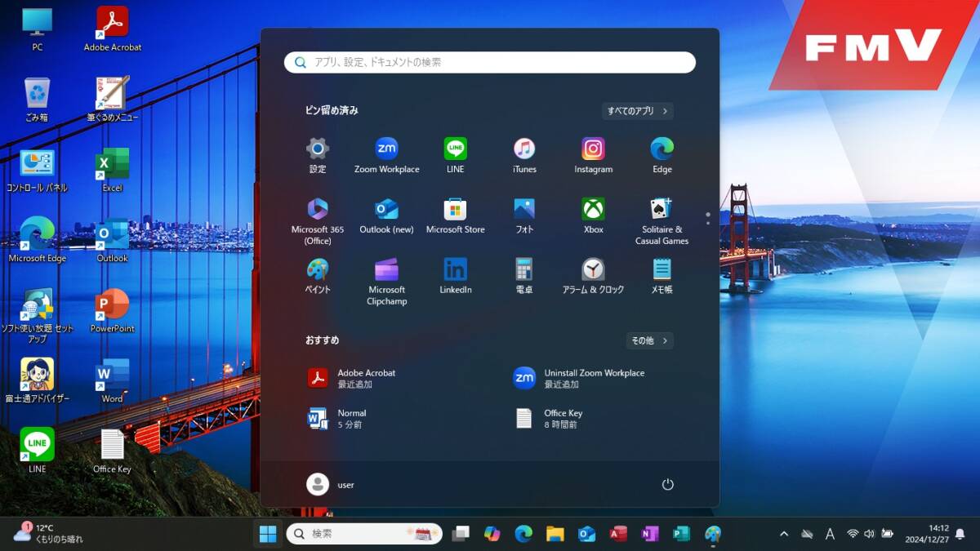Open Outlook from the taskbar

tap(586, 534)
